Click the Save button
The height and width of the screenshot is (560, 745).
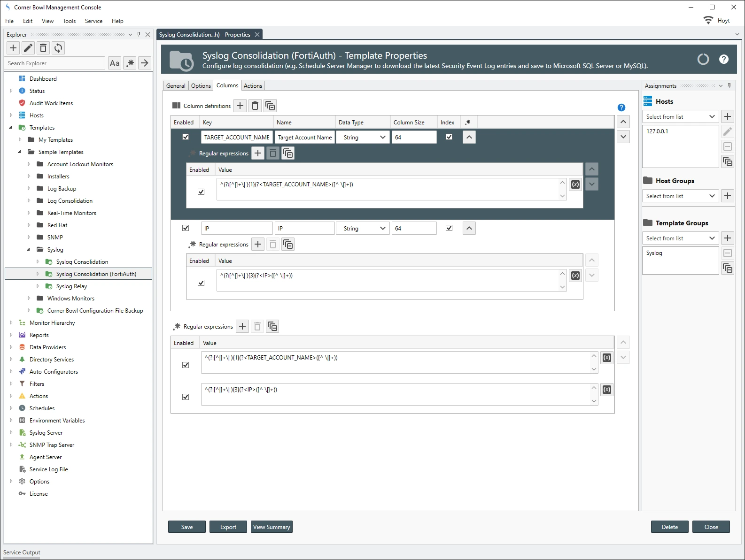tap(187, 527)
